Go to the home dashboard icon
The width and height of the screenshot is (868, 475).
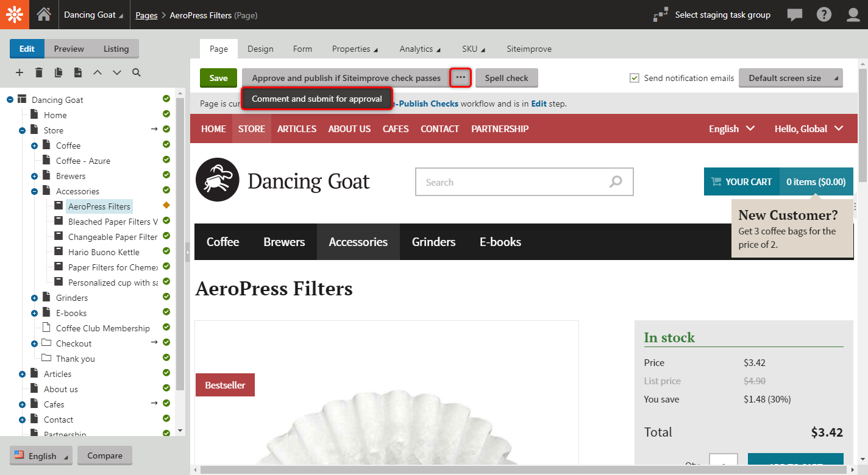click(44, 15)
